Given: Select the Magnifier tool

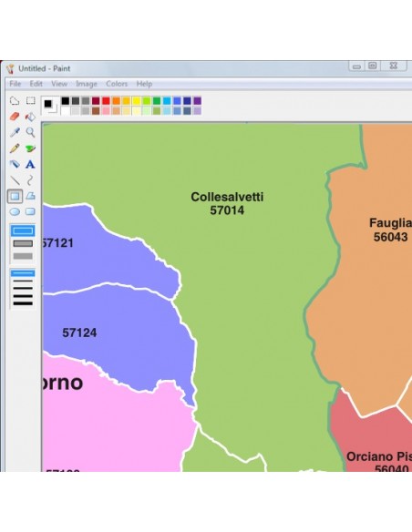Looking at the screenshot, I should (x=31, y=132).
